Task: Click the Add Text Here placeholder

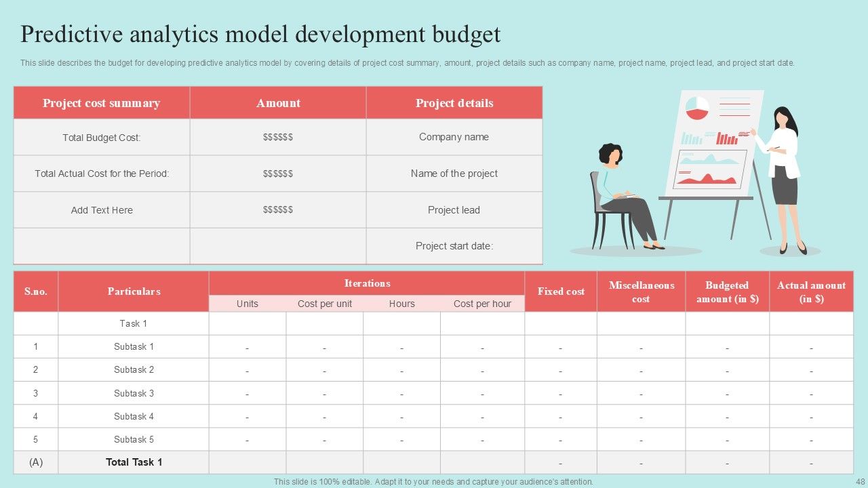Action: coord(102,210)
